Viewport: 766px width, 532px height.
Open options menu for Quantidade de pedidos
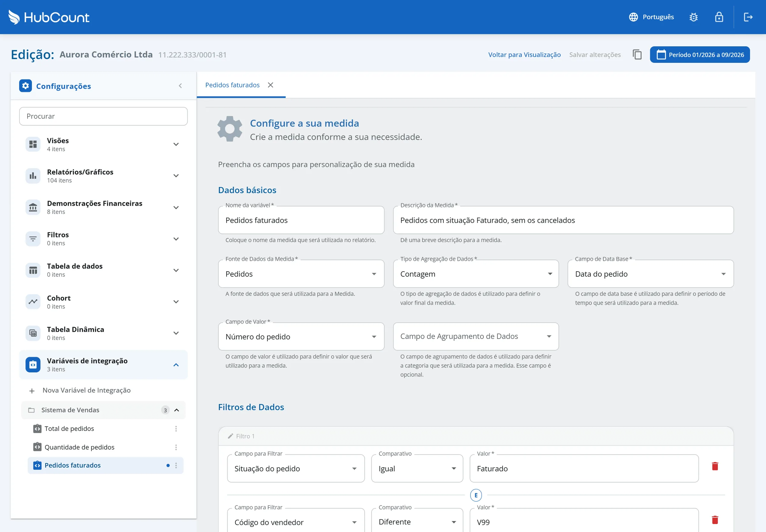(176, 447)
